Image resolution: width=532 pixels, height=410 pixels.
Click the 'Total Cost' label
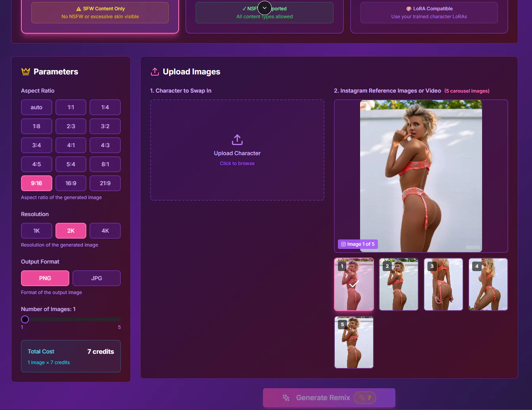click(41, 351)
